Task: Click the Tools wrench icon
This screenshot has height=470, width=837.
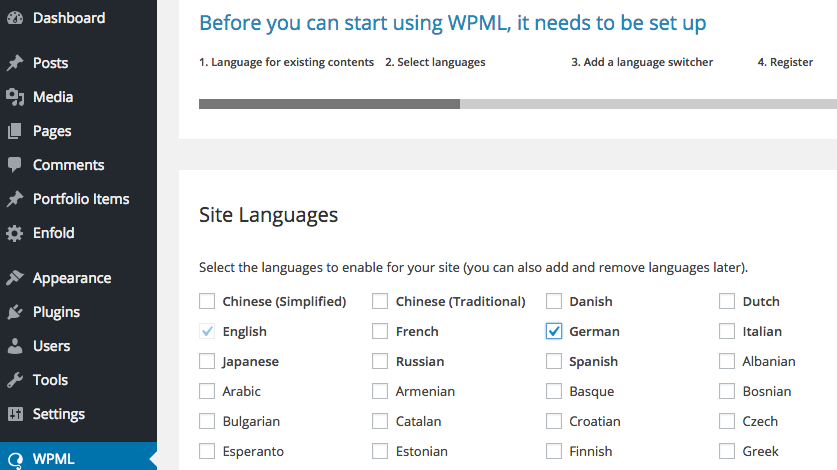Action: (15, 380)
